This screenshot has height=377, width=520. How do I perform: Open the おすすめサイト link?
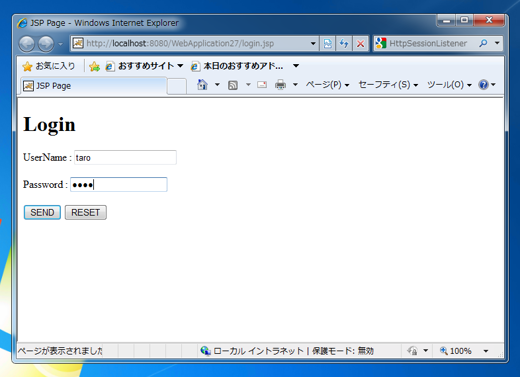point(140,66)
